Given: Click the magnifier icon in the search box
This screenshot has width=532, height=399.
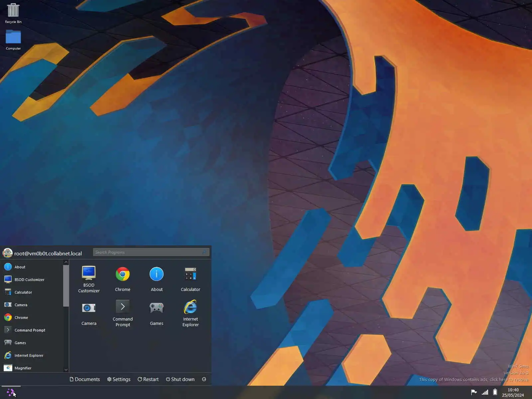Looking at the screenshot, I should pyautogui.click(x=204, y=252).
